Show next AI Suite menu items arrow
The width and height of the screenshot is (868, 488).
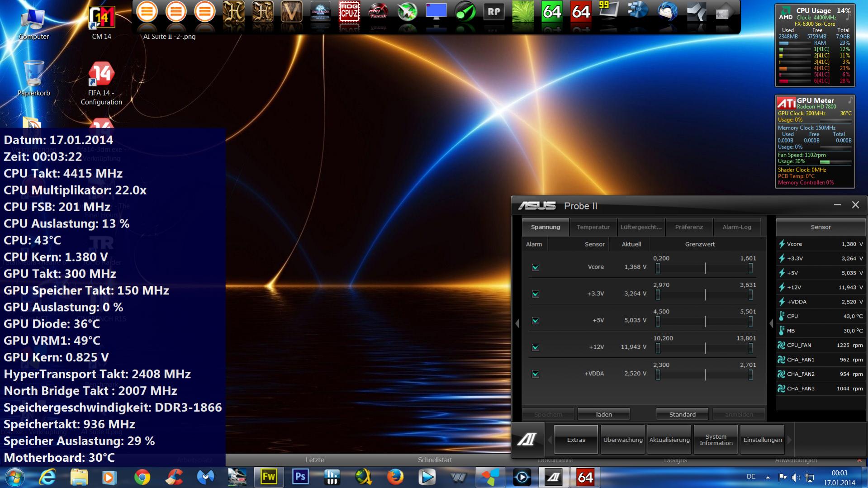790,440
